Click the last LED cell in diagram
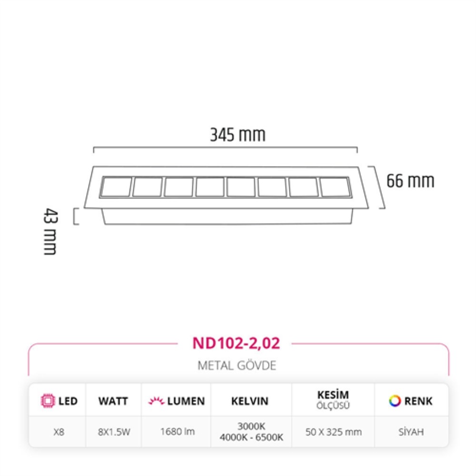Screen dimensions: 476x476 [x=335, y=187]
